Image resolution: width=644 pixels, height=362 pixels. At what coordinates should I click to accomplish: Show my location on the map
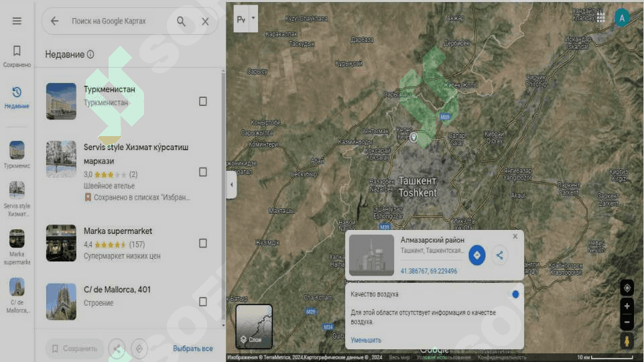(627, 288)
